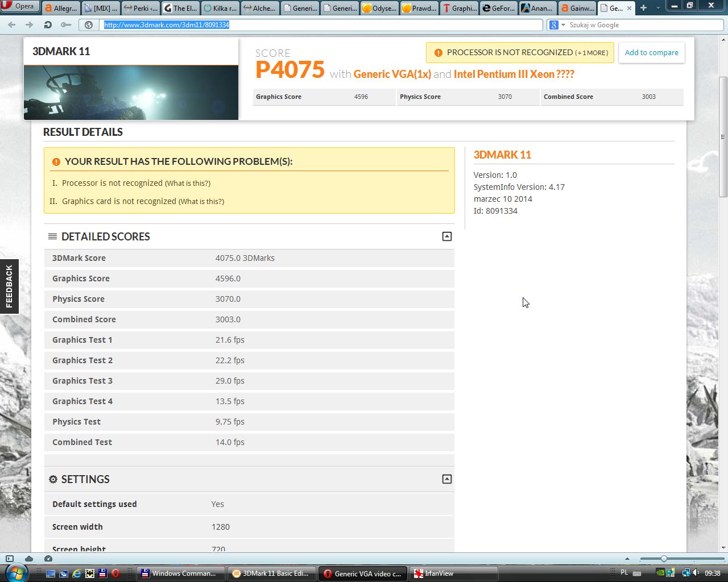Click the Physics Test 9.75 fps value
Screen dimensions: 728x582
230,422
